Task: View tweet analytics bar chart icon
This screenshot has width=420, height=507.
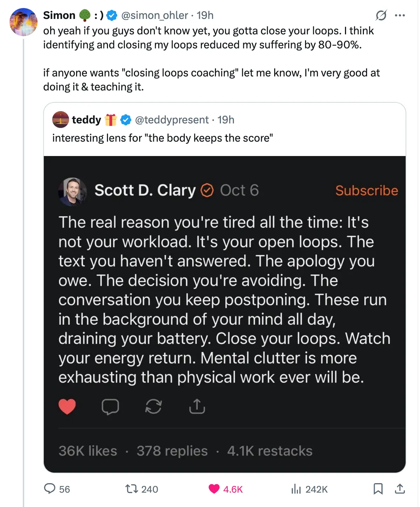Action: point(296,489)
